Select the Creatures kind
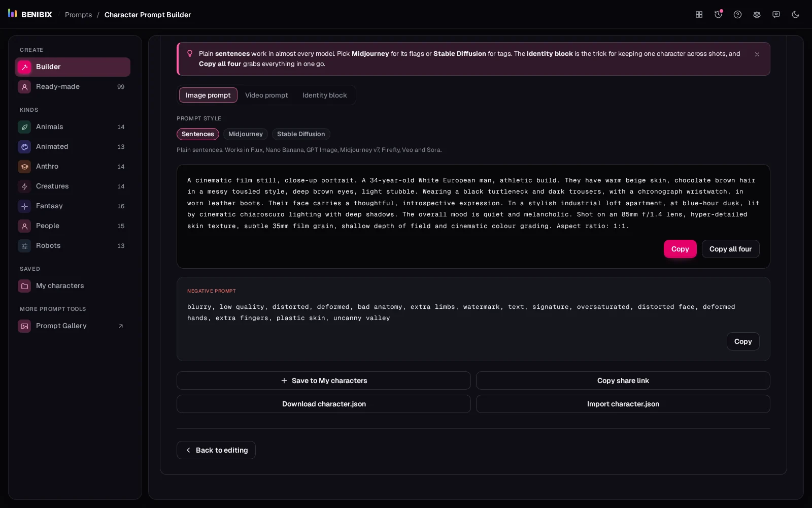Screen dimensions: 812x508 (73, 186)
